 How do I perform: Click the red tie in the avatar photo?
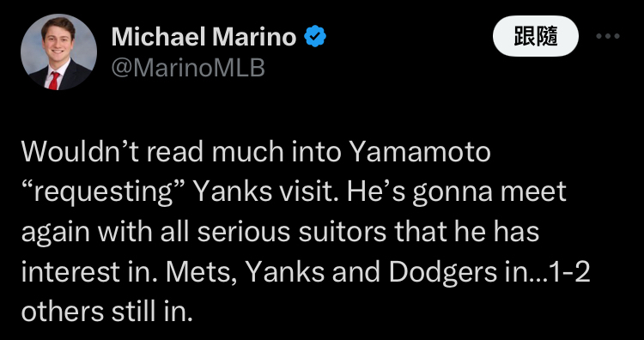point(54,81)
